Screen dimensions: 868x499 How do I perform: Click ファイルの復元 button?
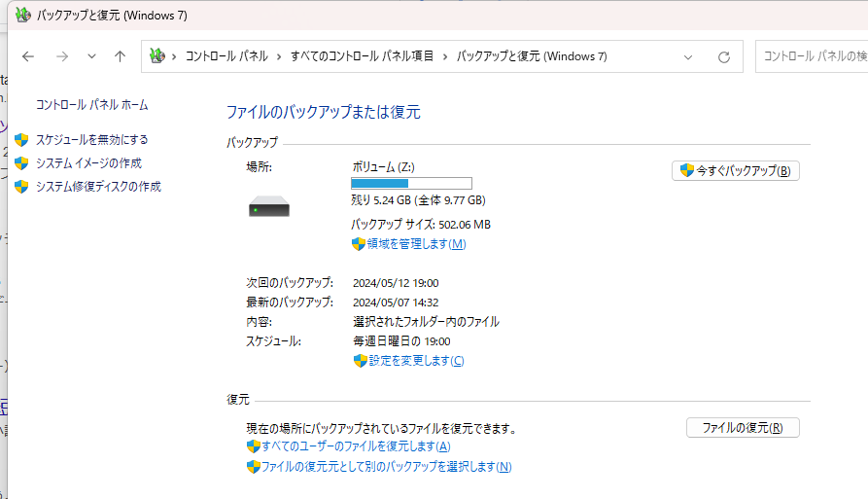tap(743, 427)
